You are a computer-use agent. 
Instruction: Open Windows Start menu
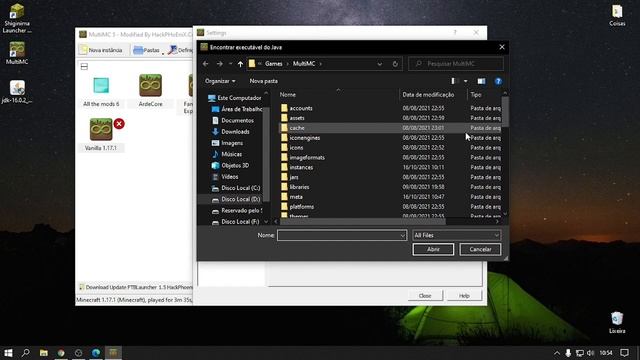(8, 353)
